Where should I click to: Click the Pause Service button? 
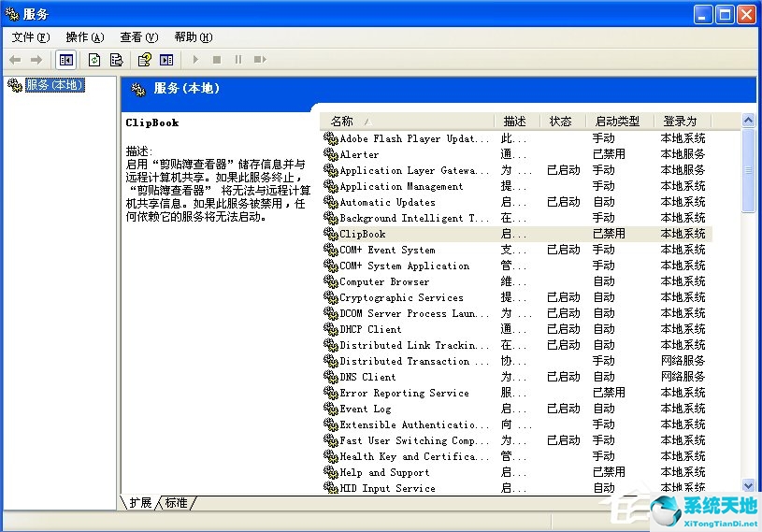click(x=238, y=60)
